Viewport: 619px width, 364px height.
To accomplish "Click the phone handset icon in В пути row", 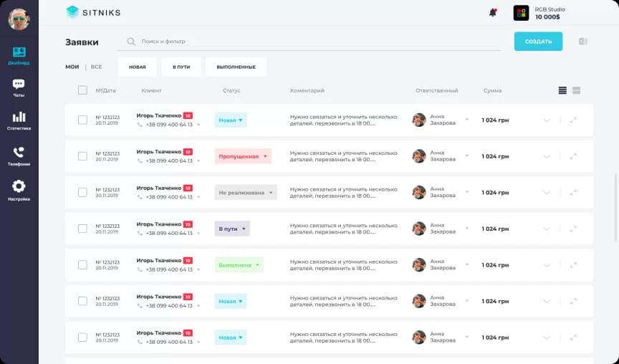I will tap(140, 234).
